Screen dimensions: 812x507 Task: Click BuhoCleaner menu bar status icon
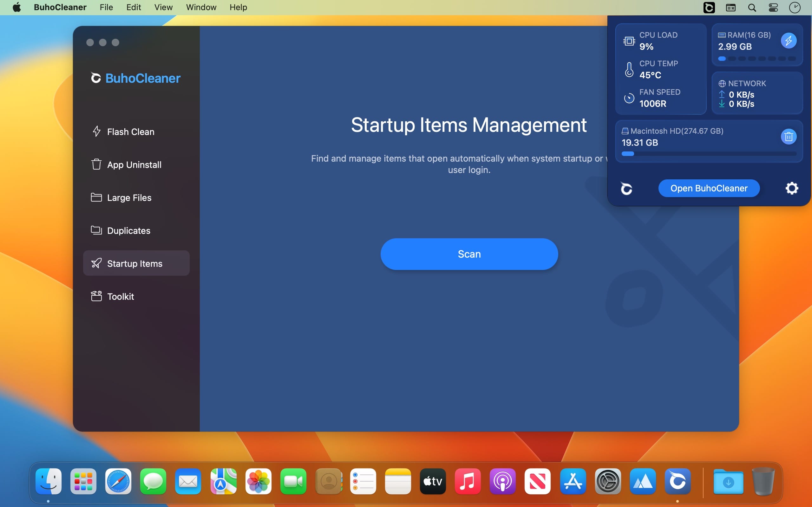point(709,7)
